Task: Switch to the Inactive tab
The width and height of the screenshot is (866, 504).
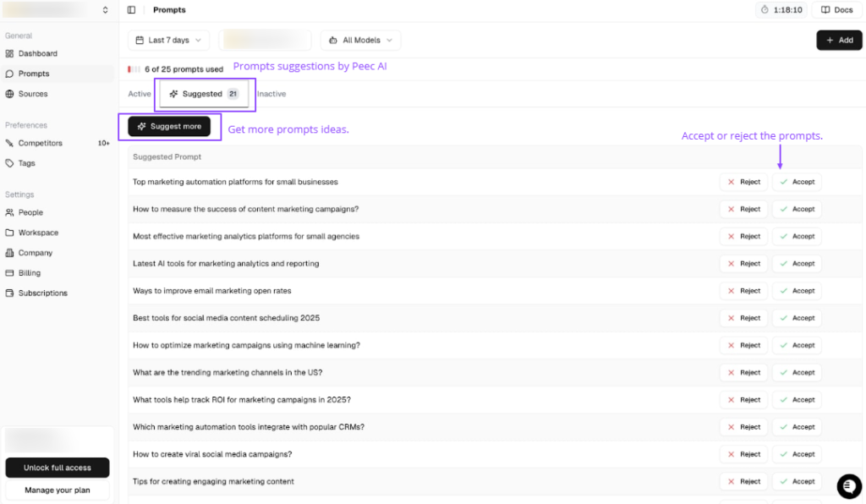Action: [x=271, y=94]
